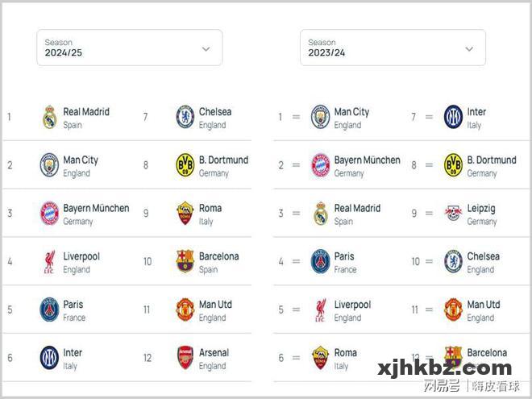Click the Arsenal crest at rank 12

point(185,358)
